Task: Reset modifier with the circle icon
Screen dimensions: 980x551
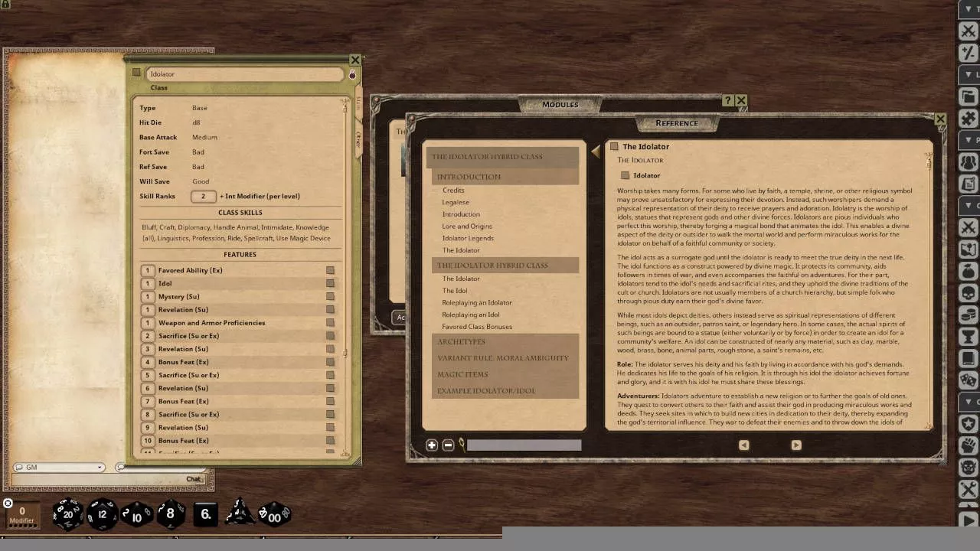Action: [8, 503]
